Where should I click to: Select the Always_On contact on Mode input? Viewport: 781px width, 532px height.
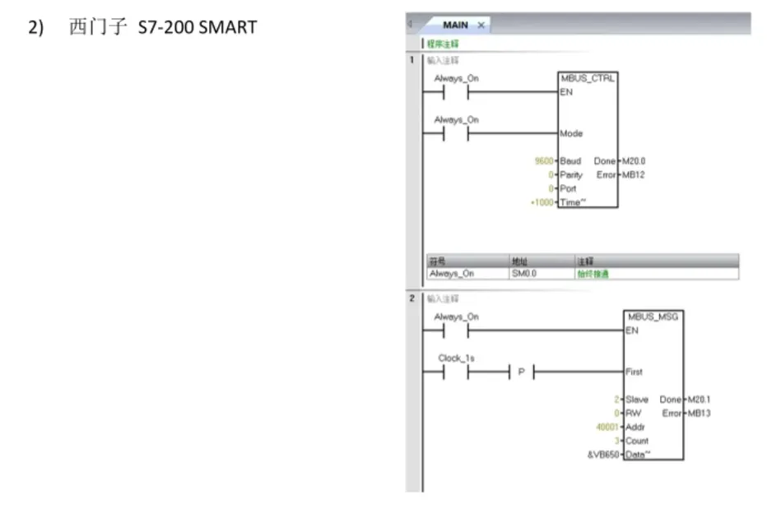click(x=456, y=134)
